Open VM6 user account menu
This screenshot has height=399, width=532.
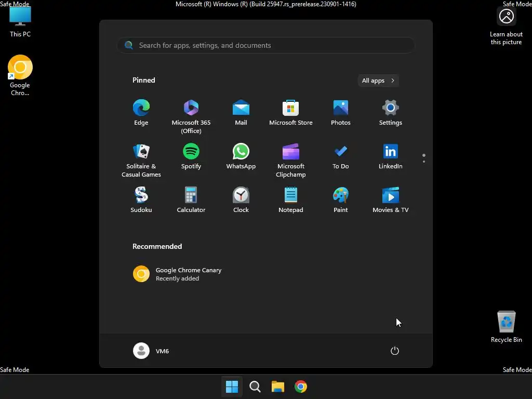(x=151, y=351)
